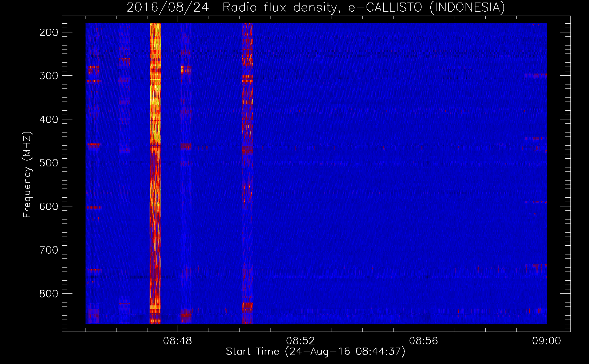Click the 200 frequency tick label
Viewport: 589px width, 364px height.
coord(49,32)
